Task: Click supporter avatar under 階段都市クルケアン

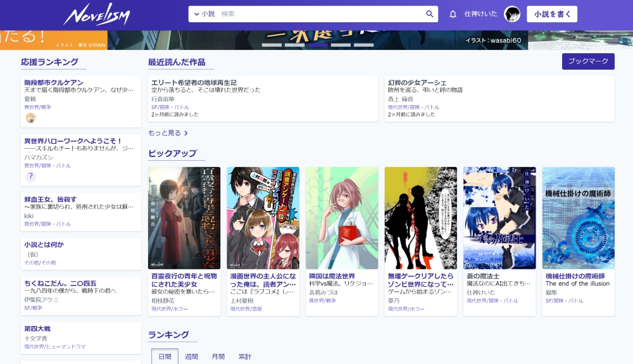Action: 30,118
